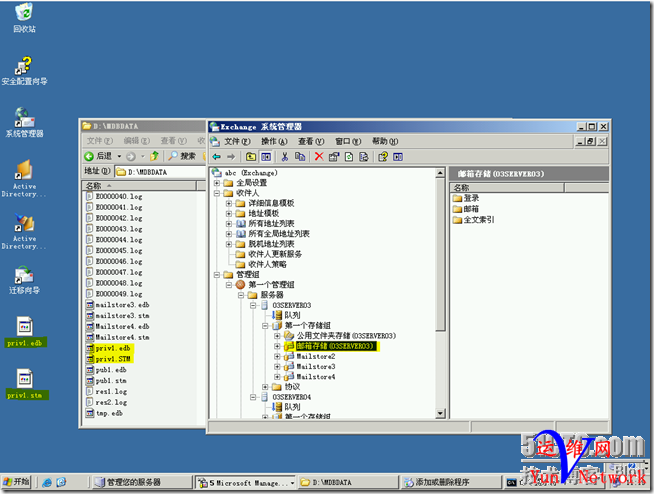Open the 操作(A) menu
The image size is (654, 494).
coord(274,141)
